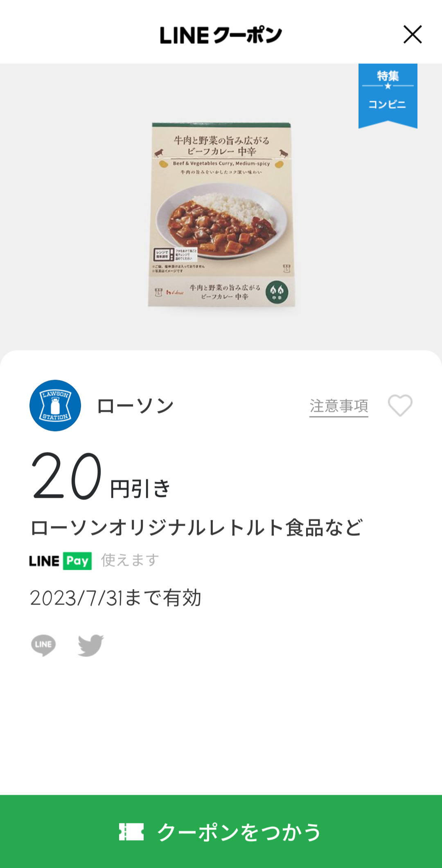Share the coupon via LINE icon

tap(43, 645)
